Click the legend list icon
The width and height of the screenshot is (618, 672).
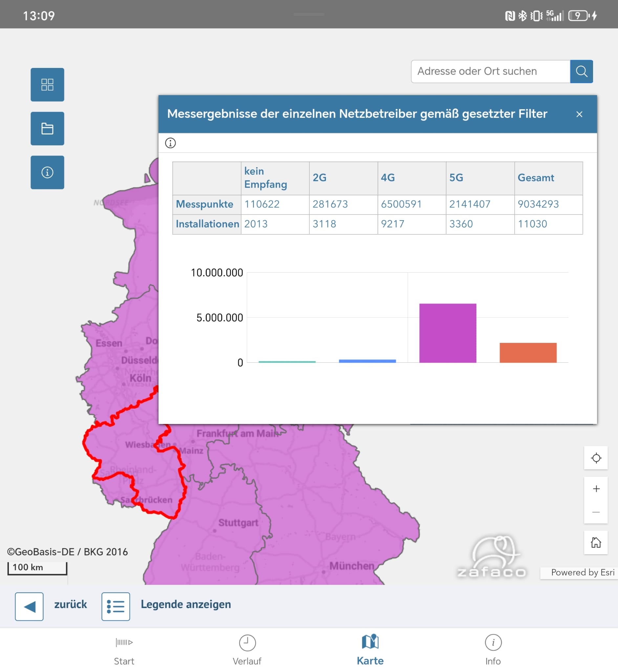[116, 606]
